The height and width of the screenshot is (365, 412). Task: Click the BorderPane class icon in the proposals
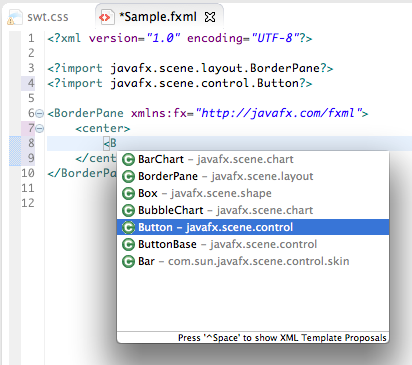pos(128,177)
